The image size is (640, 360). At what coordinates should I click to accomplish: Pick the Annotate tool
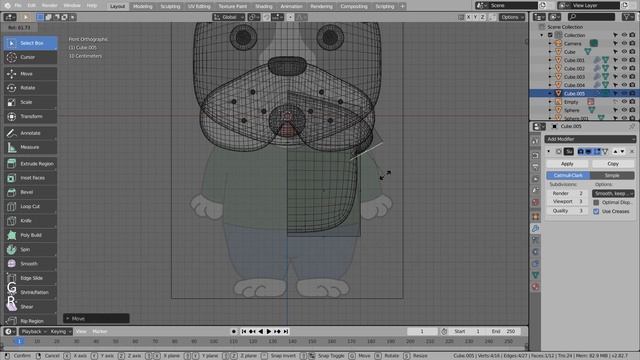30,133
